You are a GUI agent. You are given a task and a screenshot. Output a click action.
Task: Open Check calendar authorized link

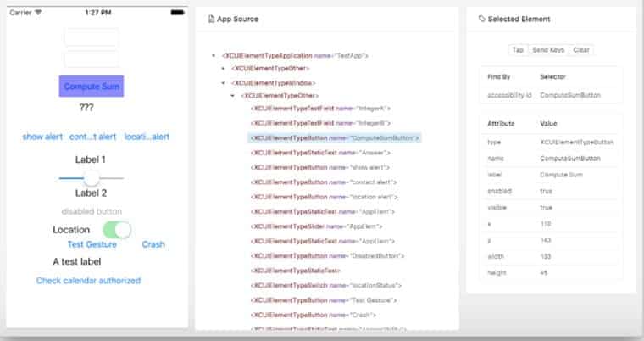point(88,281)
